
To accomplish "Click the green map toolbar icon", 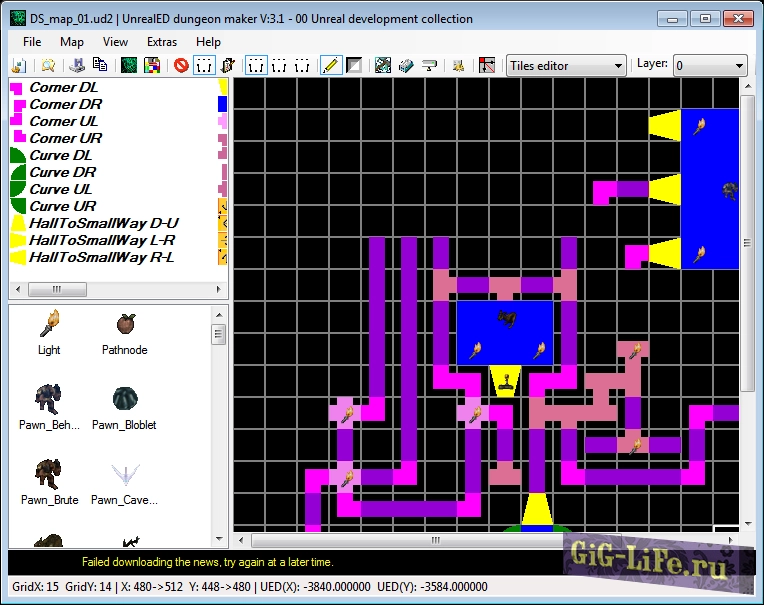I will [128, 66].
